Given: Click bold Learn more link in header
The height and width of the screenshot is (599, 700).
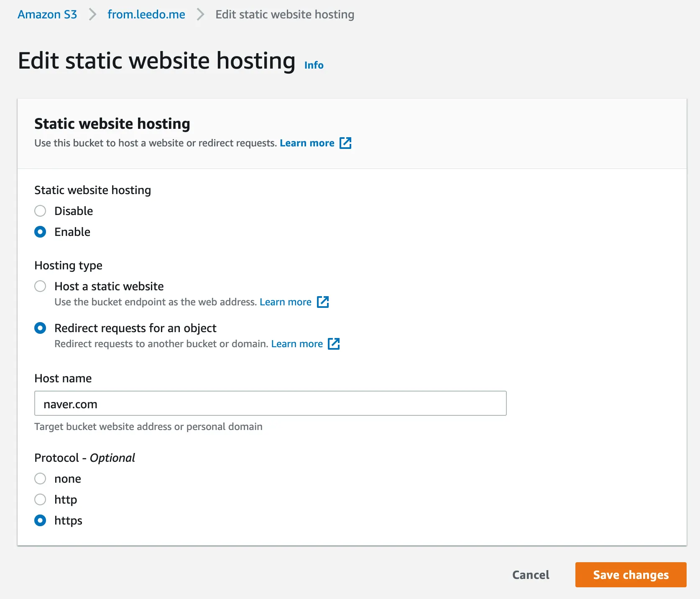Looking at the screenshot, I should tap(307, 143).
